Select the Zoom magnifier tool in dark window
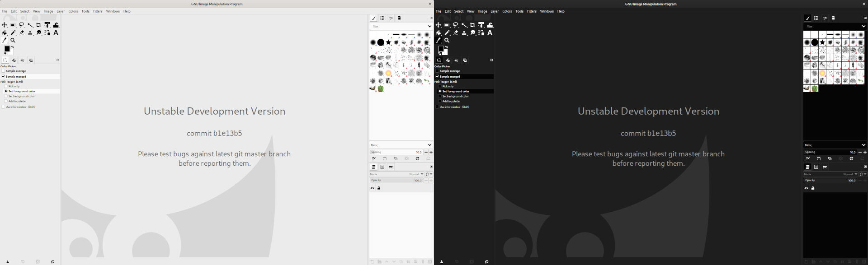Viewport: 868px width, 265px height. [x=447, y=41]
